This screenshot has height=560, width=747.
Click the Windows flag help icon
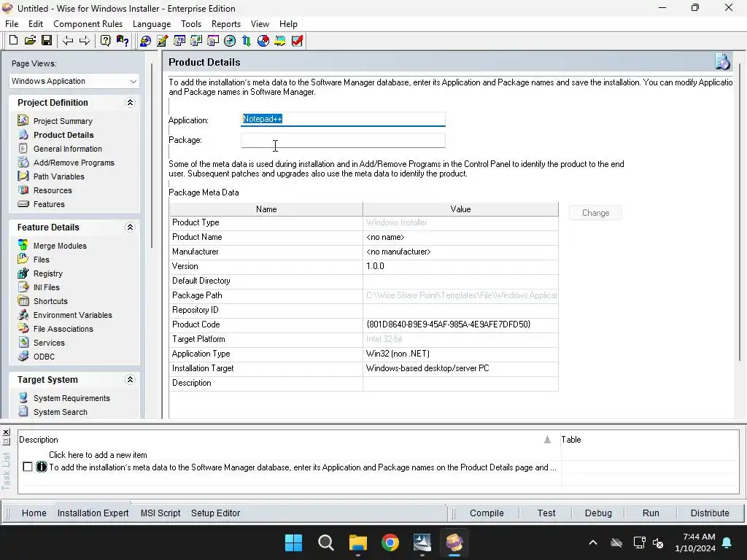tap(123, 41)
